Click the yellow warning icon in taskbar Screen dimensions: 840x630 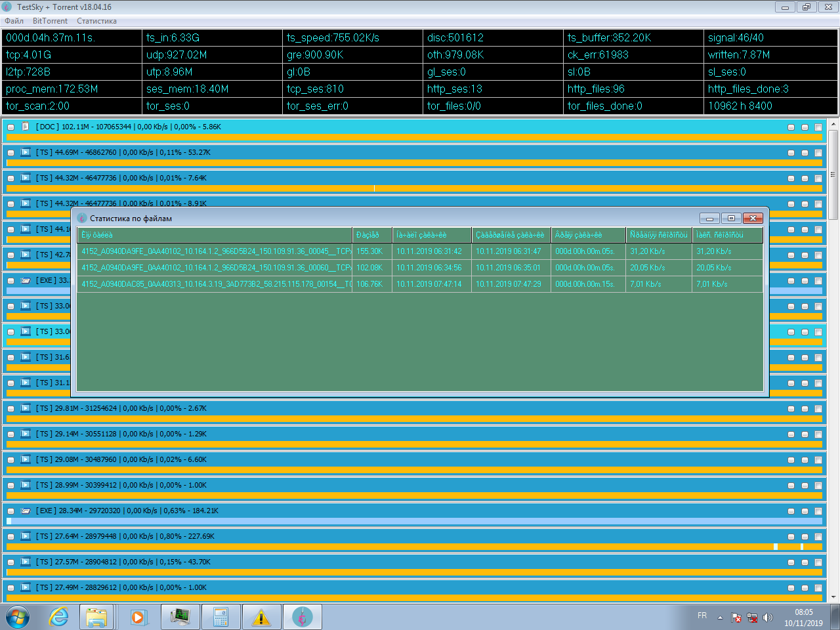261,617
